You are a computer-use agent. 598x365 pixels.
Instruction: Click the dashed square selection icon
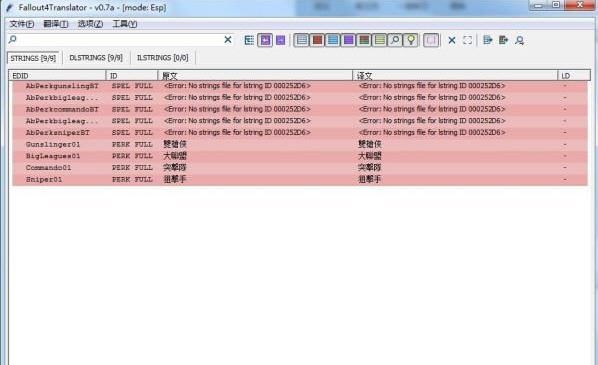(468, 40)
